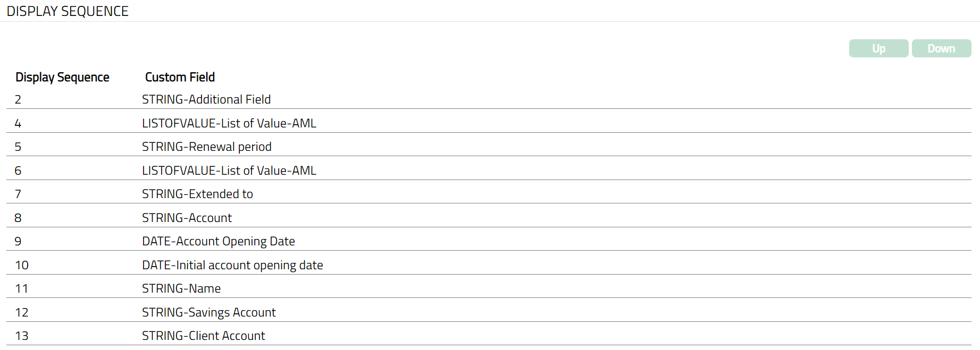Viewport: 980px width, 350px height.
Task: Choose the STRING-Renewal period entry
Action: point(206,147)
